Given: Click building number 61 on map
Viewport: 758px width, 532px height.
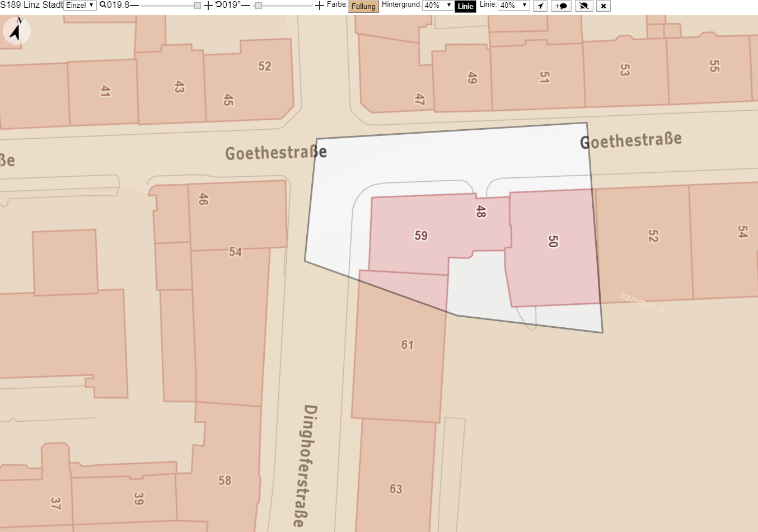Looking at the screenshot, I should [x=407, y=345].
